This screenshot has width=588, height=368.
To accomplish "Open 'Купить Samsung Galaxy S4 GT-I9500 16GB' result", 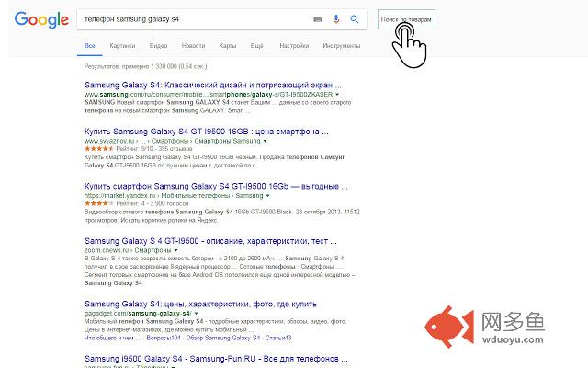I will click(x=206, y=132).
